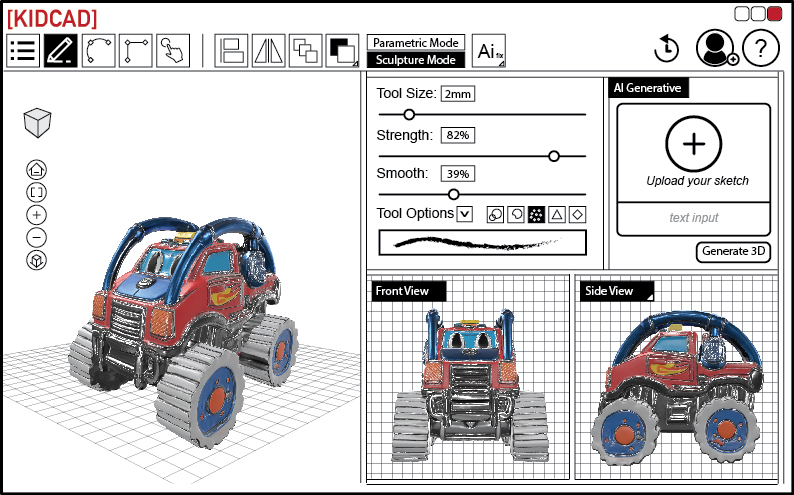The width and height of the screenshot is (794, 495).
Task: Zoom out with the minus icon
Action: tap(36, 237)
